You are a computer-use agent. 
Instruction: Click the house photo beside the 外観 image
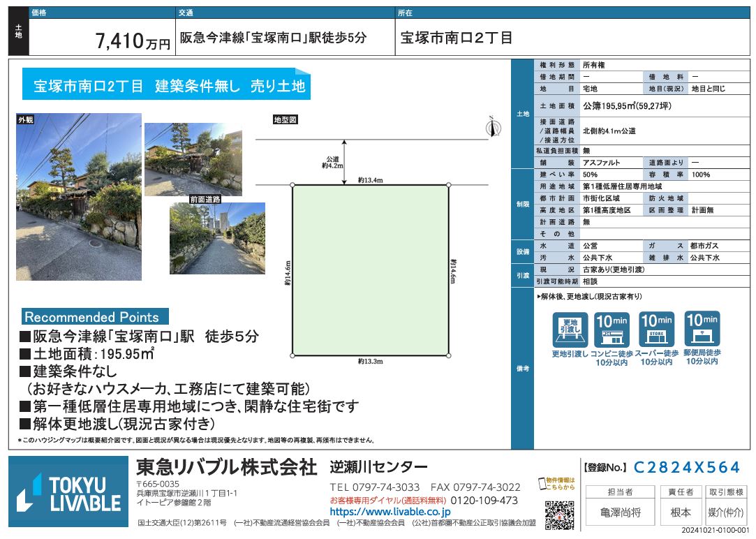coord(193,159)
